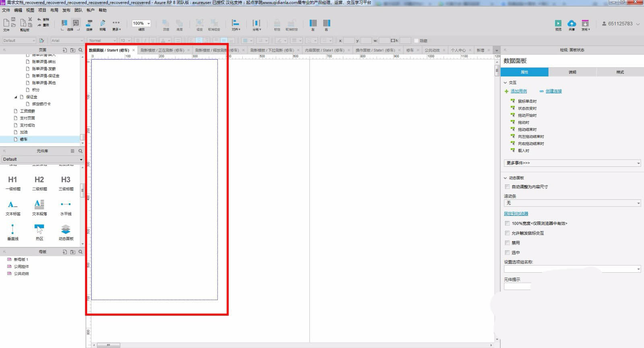
Task: Click the 固定到浏览器 link
Action: click(x=516, y=214)
